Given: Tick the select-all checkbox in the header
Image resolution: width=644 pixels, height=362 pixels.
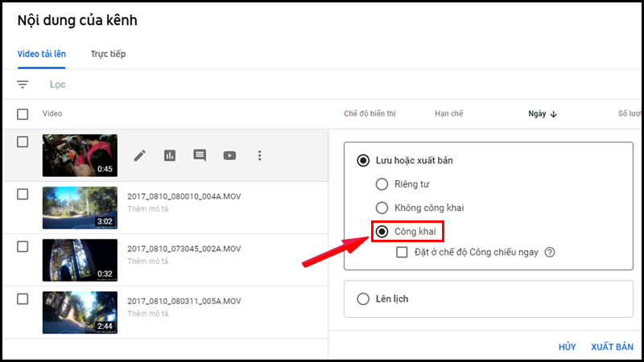Looking at the screenshot, I should point(23,114).
